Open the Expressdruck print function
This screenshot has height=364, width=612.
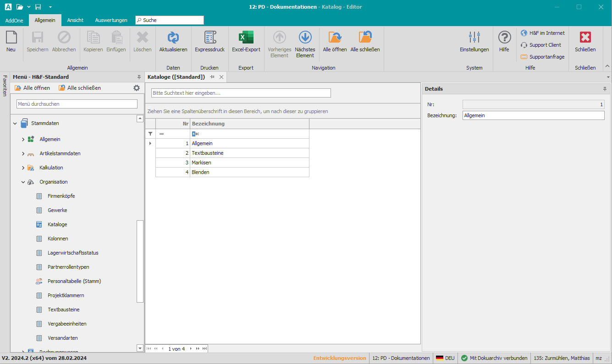click(210, 43)
